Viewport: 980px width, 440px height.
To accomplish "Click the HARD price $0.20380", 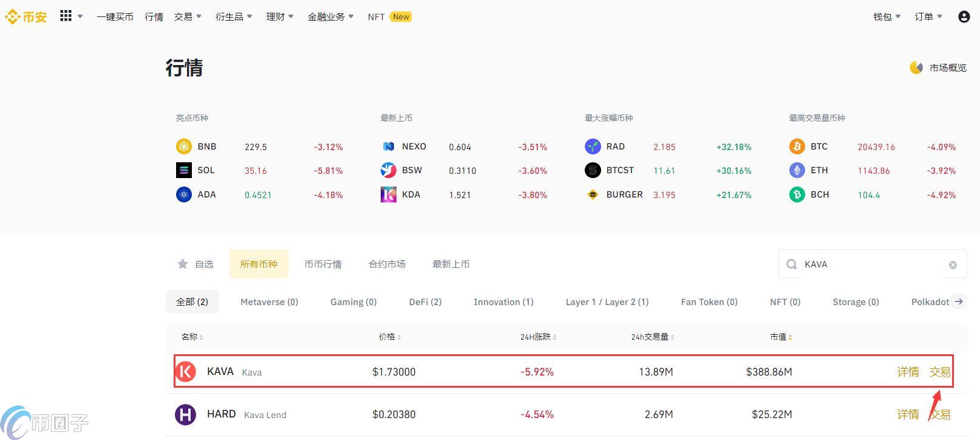I will coord(394,414).
